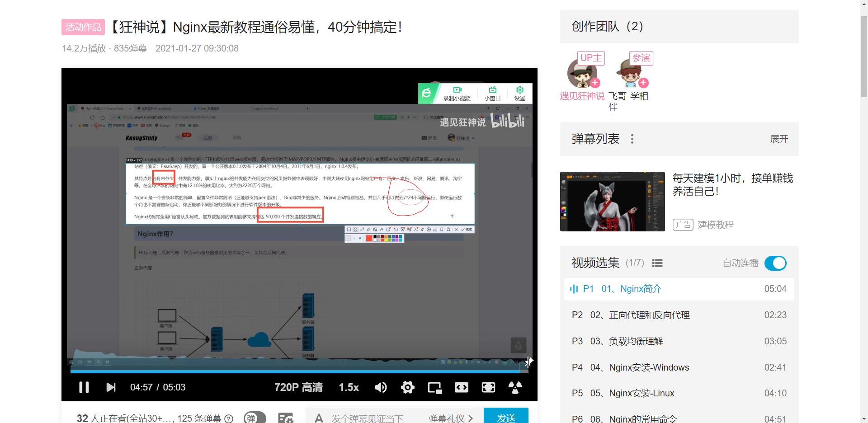Screen dimensions: 868x423
Task: Pause the video playback
Action: (84, 387)
